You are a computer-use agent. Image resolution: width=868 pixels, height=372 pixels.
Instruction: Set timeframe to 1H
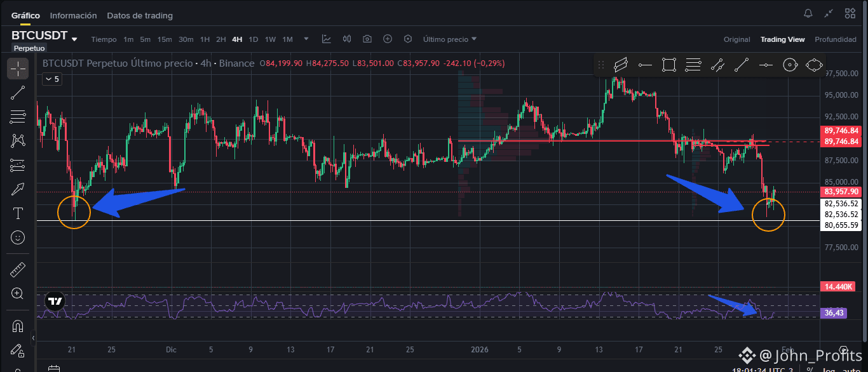[205, 39]
